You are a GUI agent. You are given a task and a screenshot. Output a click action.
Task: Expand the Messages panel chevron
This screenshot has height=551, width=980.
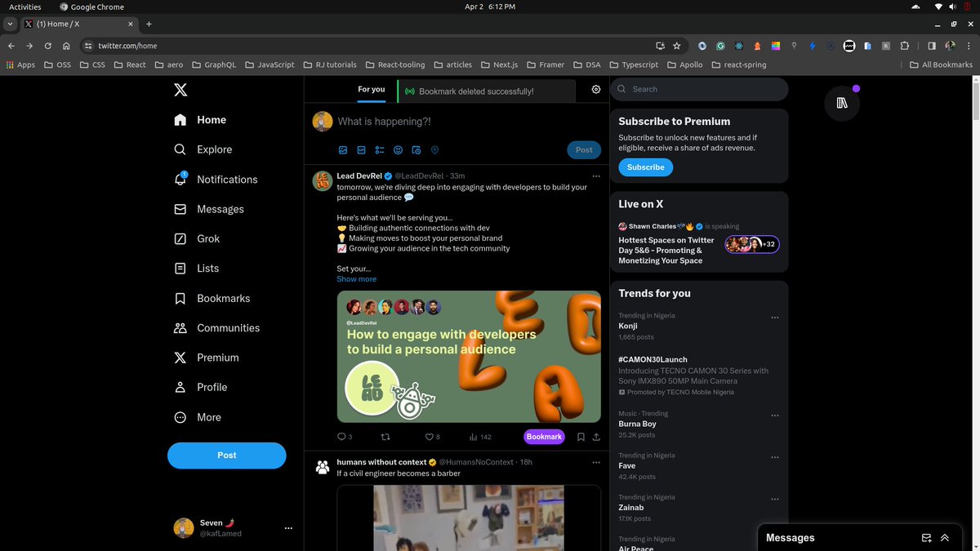pyautogui.click(x=946, y=538)
